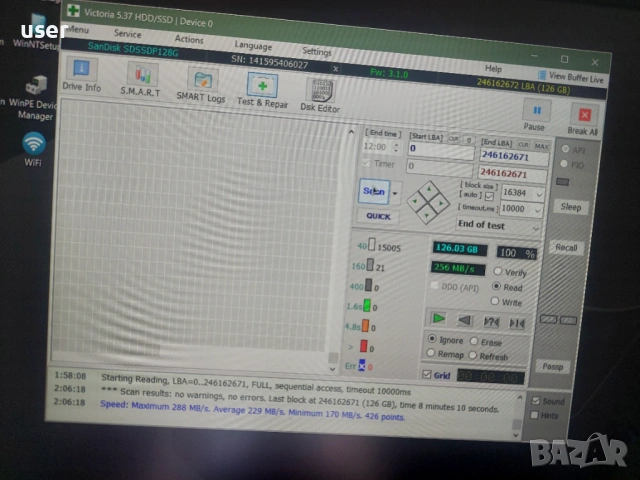Switch to Test & Repair
640x480 pixels.
click(262, 91)
